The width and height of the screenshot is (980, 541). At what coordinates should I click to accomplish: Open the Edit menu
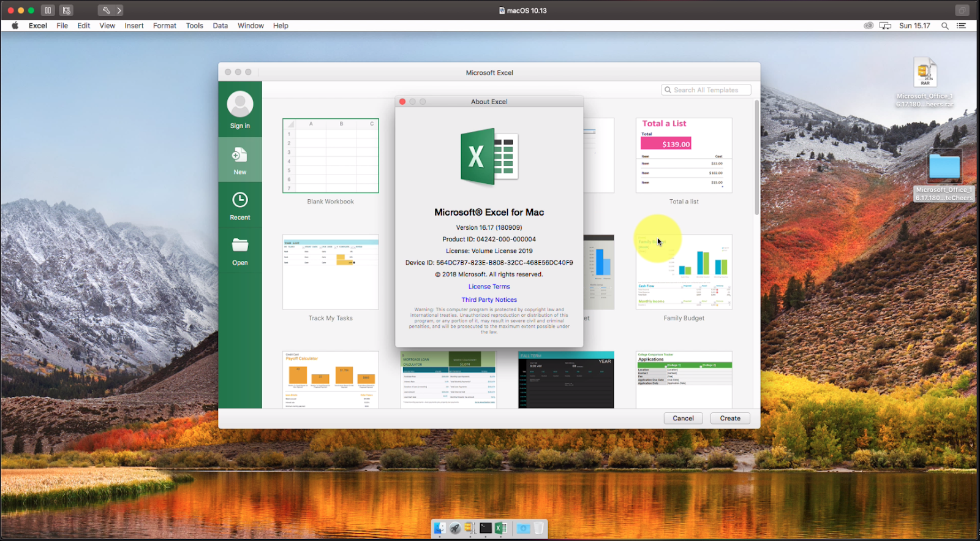click(84, 26)
